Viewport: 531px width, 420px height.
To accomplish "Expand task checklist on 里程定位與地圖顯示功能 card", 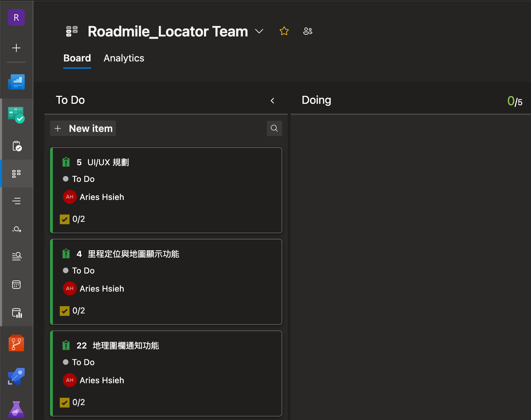I will click(72, 311).
